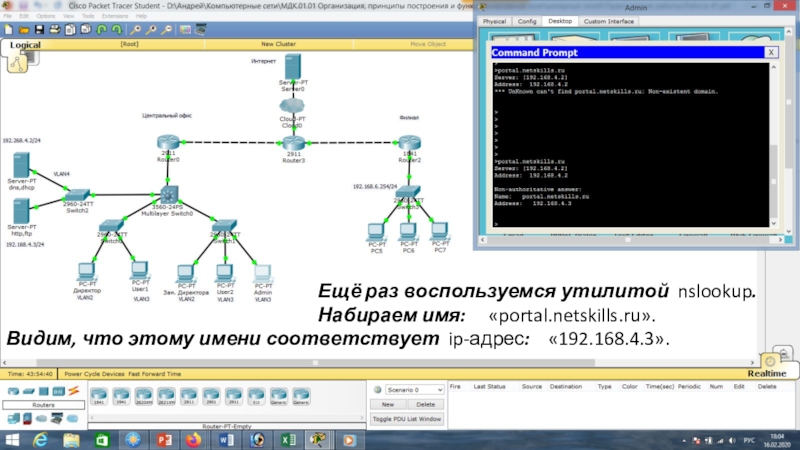The height and width of the screenshot is (450, 800).
Task: Click the workspace horizontal scrollbar
Action: (315, 363)
